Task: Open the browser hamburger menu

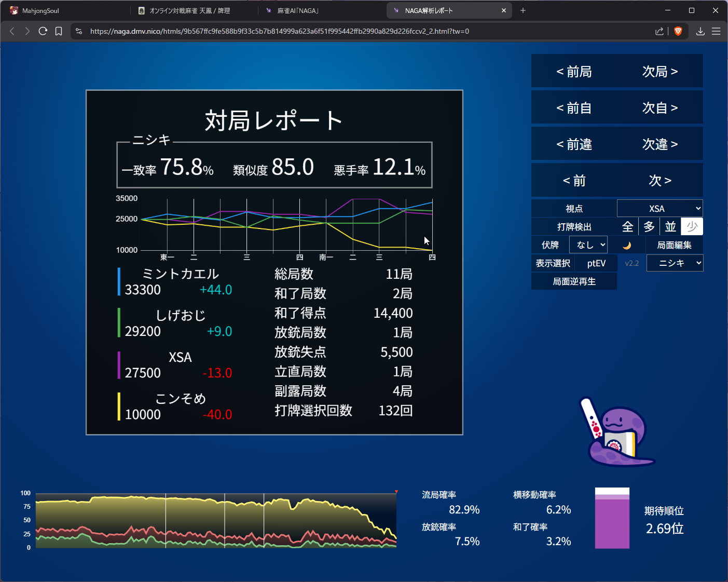Action: [x=716, y=31]
